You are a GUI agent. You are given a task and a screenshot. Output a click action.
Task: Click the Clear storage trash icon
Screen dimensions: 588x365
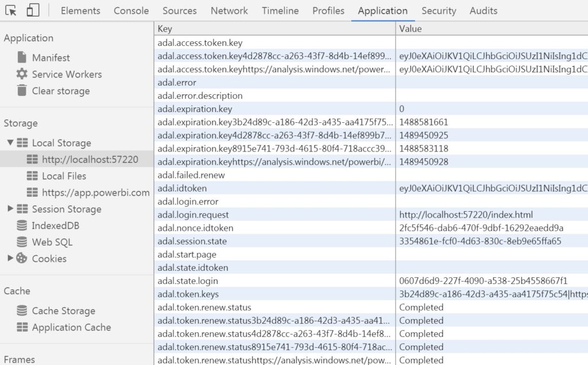[22, 90]
